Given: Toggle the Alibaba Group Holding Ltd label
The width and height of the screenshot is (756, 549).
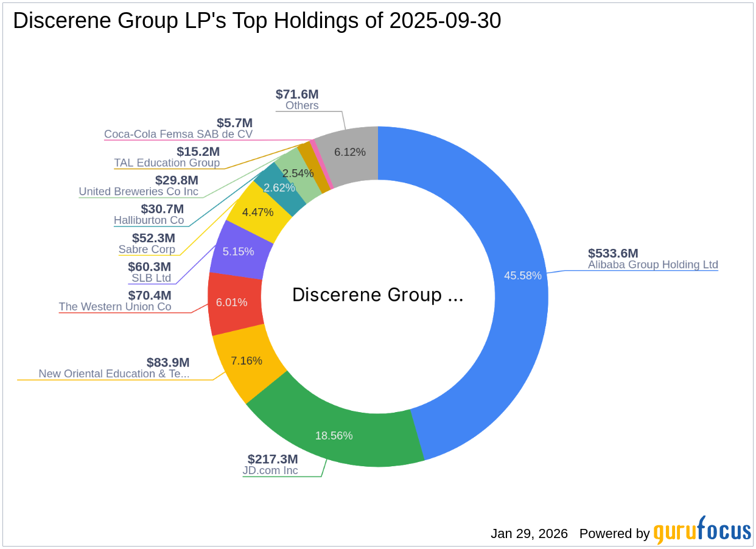Looking at the screenshot, I should click(x=653, y=265).
